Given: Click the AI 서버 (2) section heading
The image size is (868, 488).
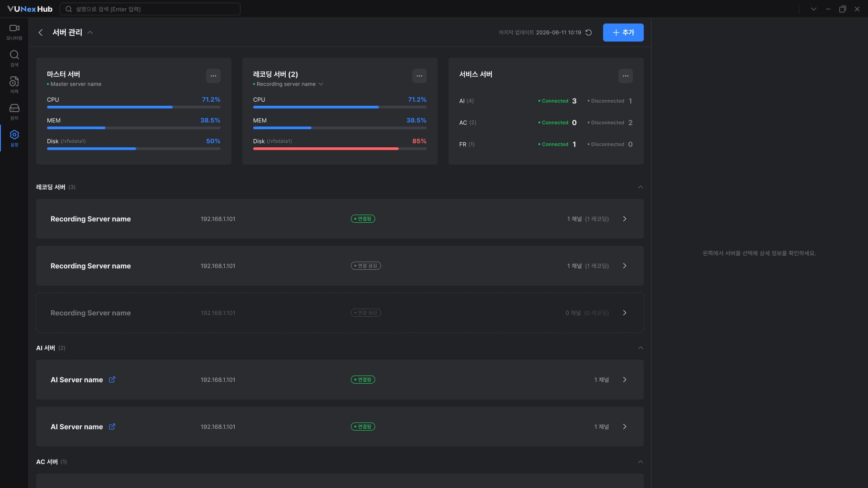Looking at the screenshot, I should point(51,348).
